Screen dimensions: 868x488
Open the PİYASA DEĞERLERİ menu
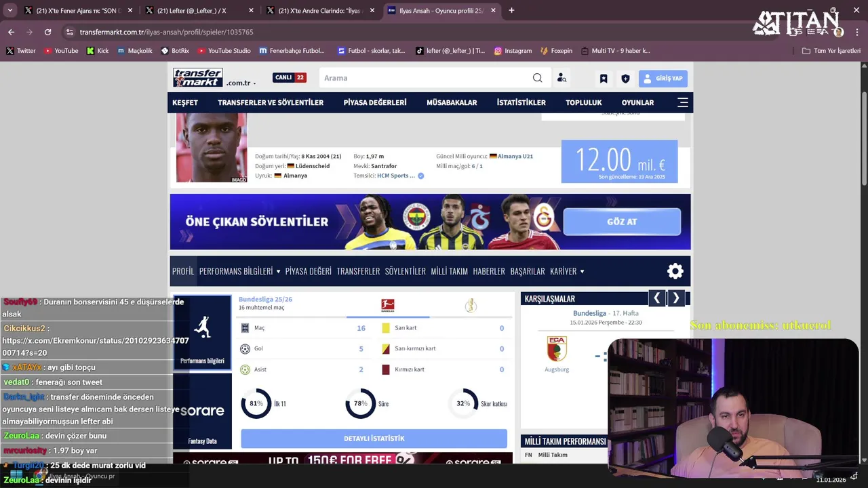click(375, 102)
